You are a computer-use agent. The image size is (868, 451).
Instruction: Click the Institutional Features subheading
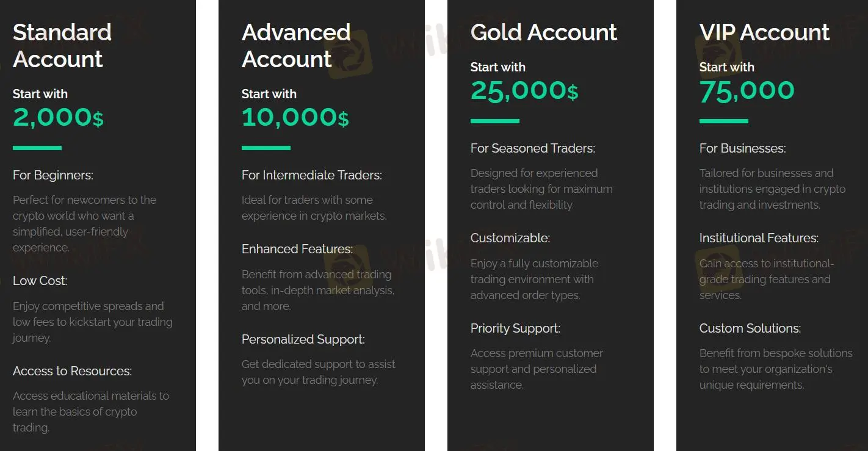pos(759,238)
